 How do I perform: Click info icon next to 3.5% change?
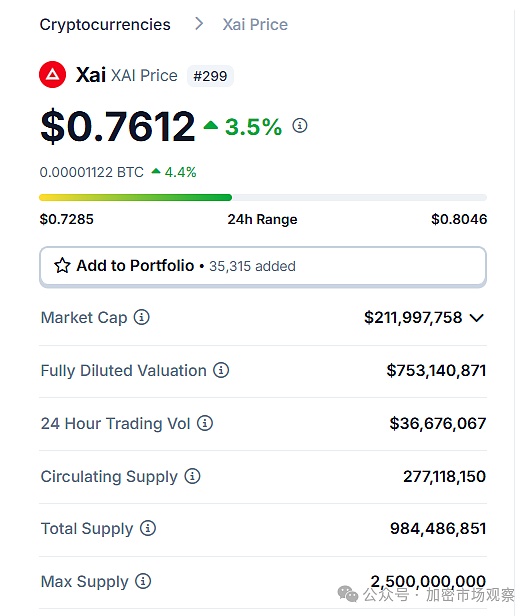300,126
